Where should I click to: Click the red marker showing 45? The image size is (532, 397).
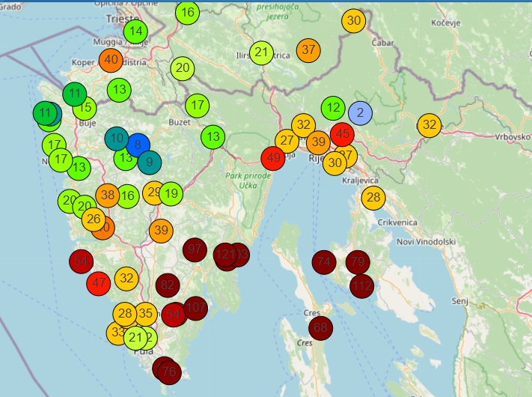(342, 134)
